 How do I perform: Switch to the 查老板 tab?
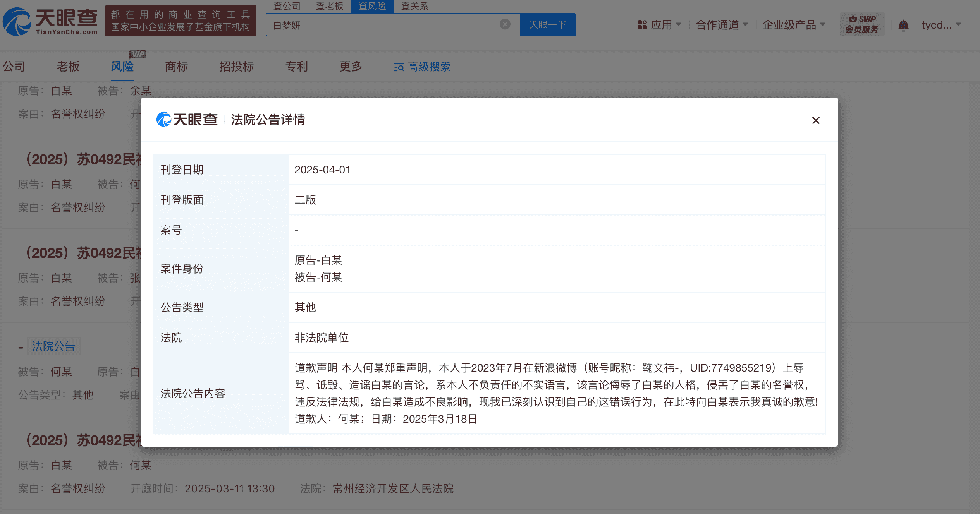[329, 6]
